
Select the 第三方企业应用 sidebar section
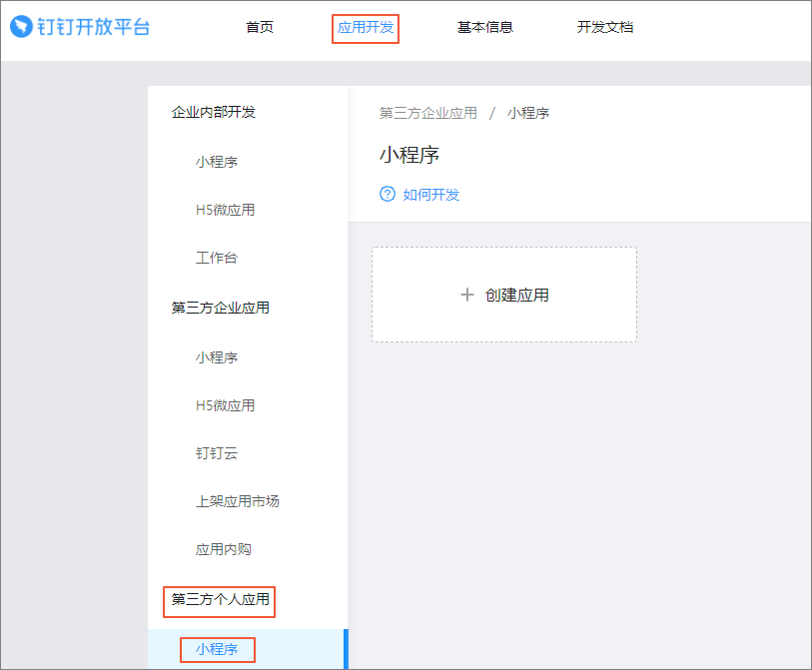(220, 308)
